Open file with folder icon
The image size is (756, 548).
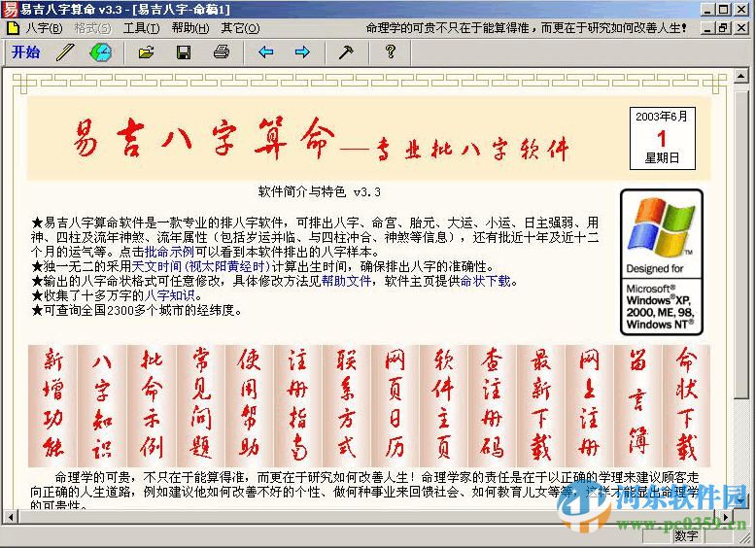[146, 52]
